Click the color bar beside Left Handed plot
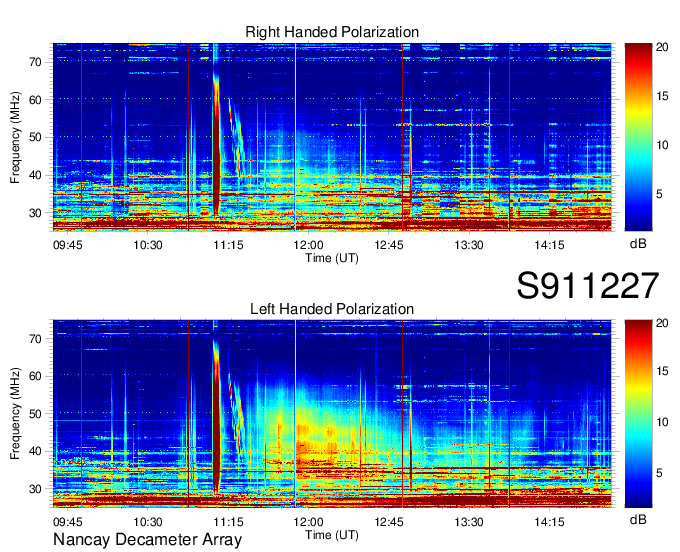 638,414
